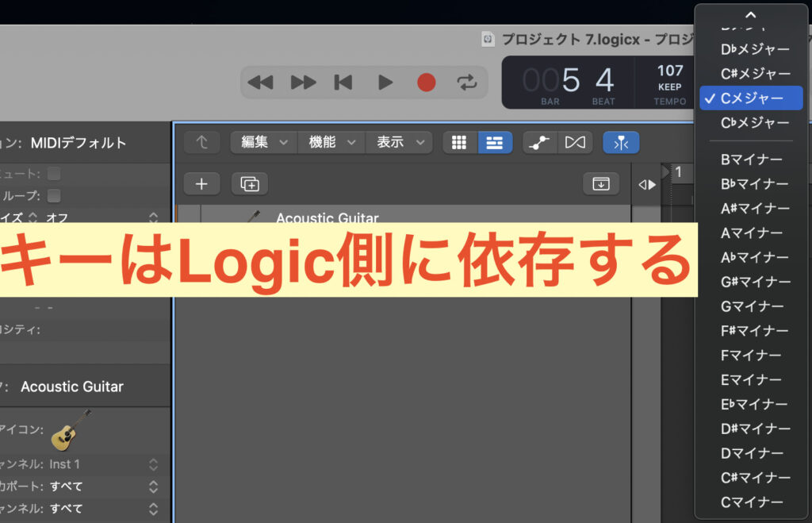Toggle the Flex bowtie button

[x=575, y=143]
